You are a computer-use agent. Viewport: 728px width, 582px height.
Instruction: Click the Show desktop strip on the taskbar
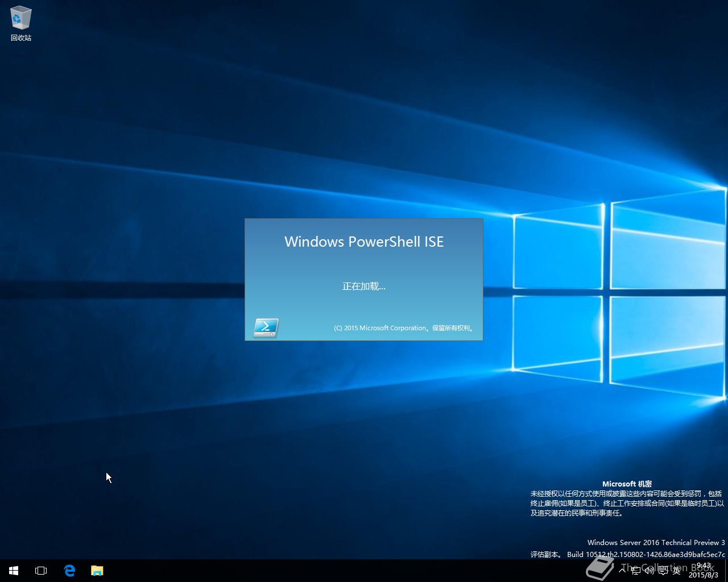coord(726,571)
